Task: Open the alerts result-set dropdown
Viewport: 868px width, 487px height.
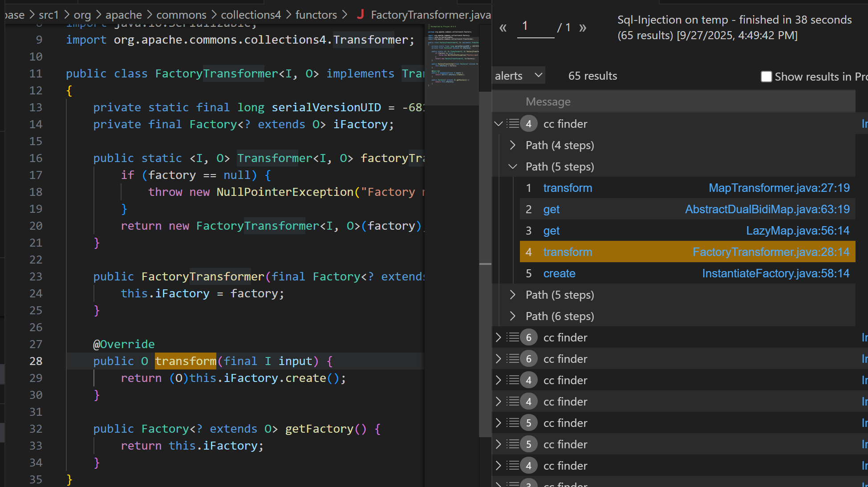Action: click(x=519, y=76)
